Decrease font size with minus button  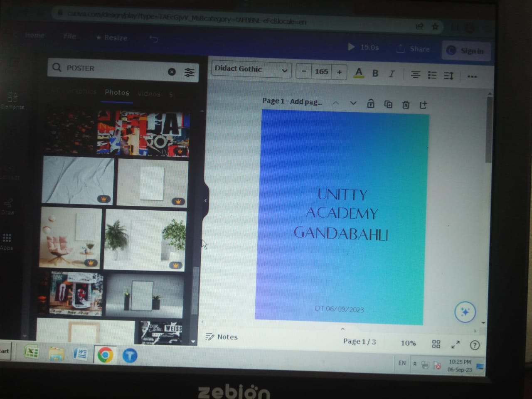[x=304, y=71]
